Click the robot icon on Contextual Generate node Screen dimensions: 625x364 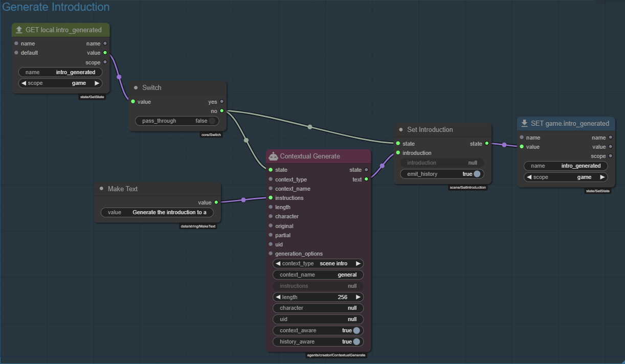(273, 156)
